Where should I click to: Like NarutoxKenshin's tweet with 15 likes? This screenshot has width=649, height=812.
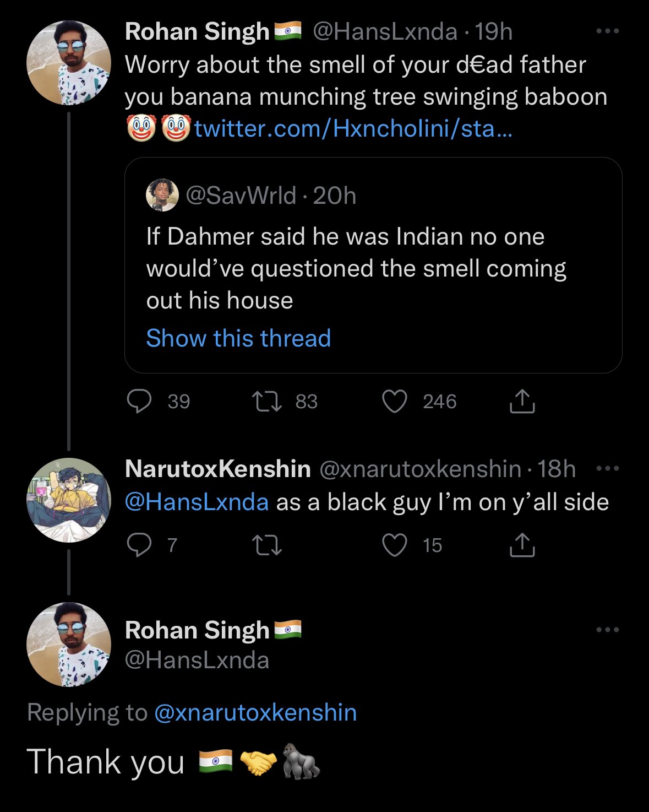click(395, 545)
